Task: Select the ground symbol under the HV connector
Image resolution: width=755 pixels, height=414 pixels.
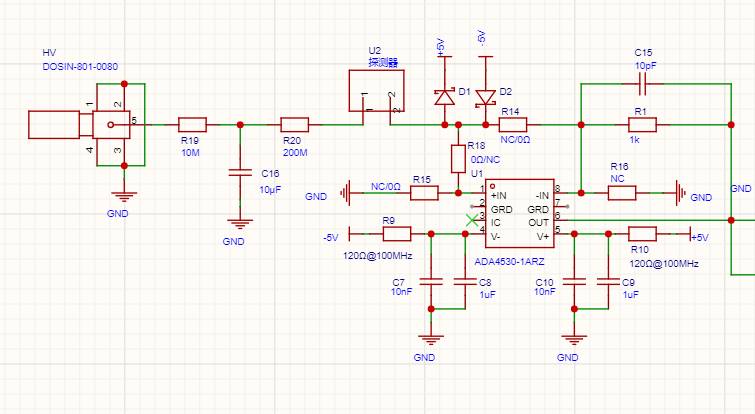Action: click(x=124, y=196)
